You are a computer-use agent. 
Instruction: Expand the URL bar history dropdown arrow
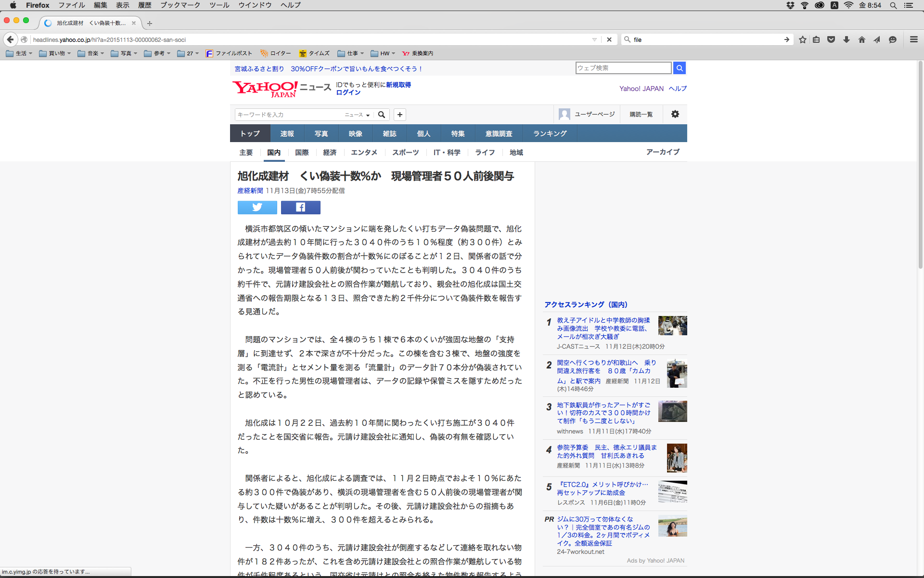(x=594, y=39)
